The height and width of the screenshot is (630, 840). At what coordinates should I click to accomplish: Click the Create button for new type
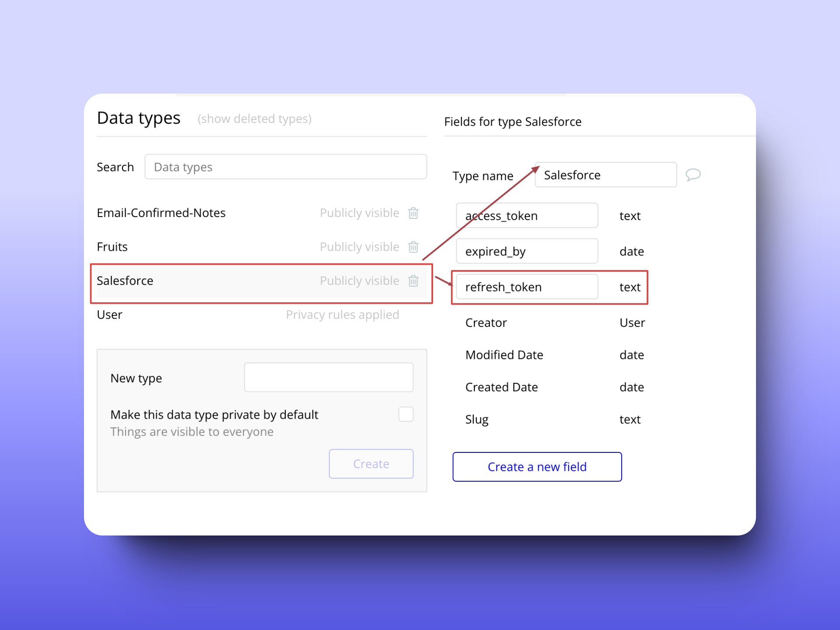click(371, 464)
